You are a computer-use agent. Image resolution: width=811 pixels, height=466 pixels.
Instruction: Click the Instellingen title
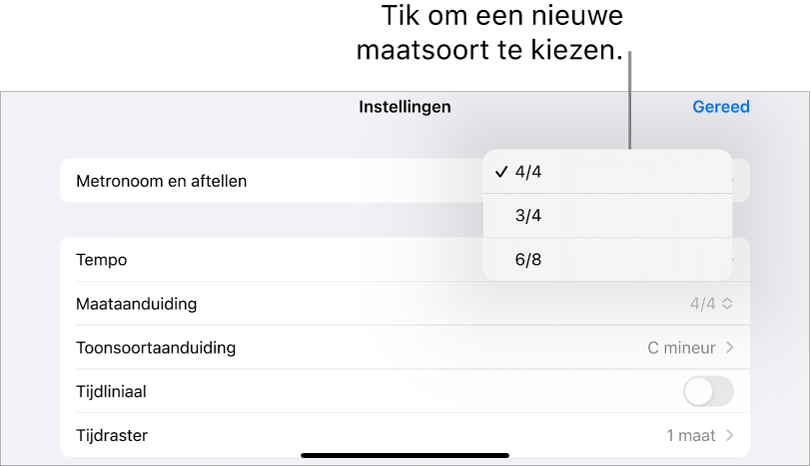tap(405, 107)
